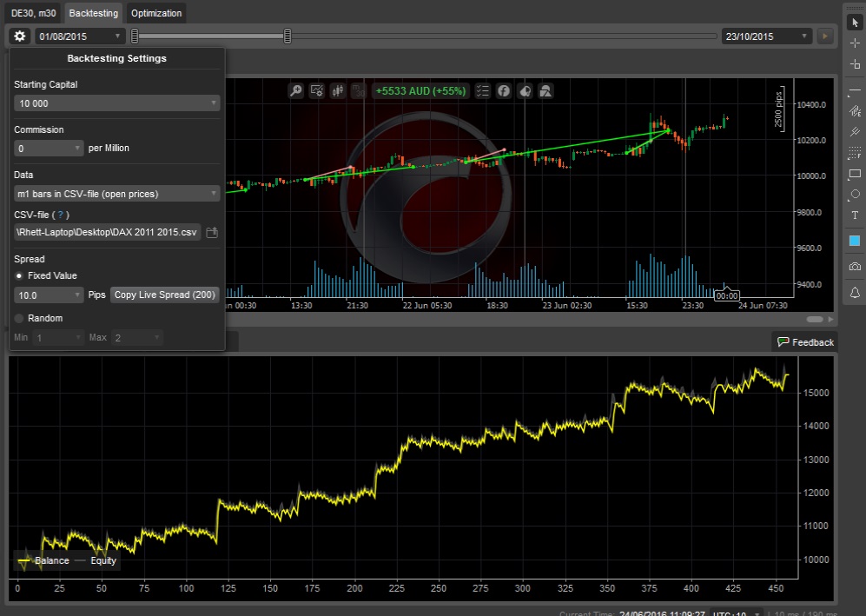This screenshot has height=616, width=866.
Task: Click the color palette icon on chart toolbar
Action: click(525, 90)
